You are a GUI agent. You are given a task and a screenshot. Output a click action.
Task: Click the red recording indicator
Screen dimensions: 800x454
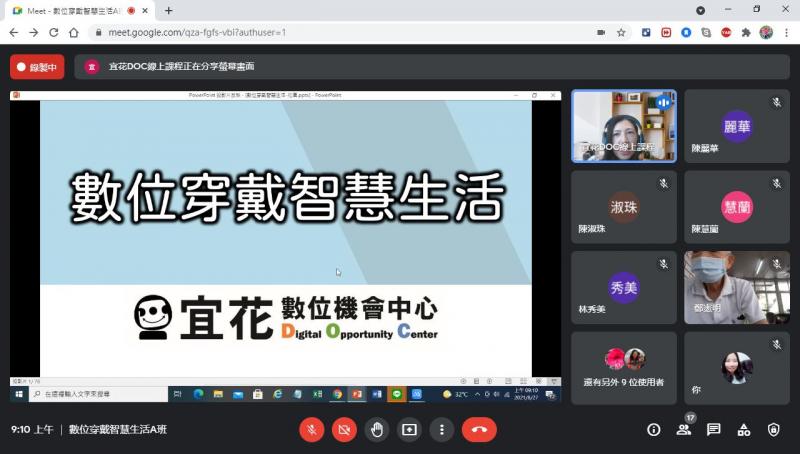[37, 67]
